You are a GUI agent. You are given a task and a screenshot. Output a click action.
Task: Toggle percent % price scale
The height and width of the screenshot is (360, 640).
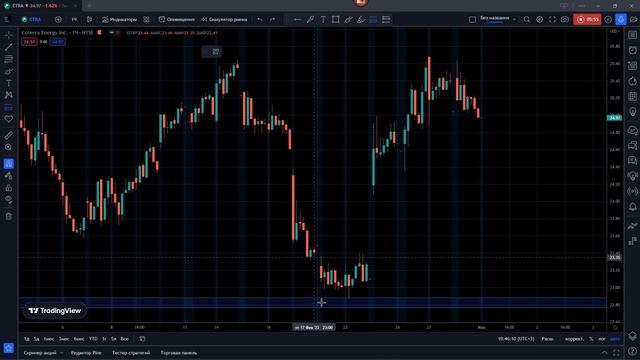591,339
